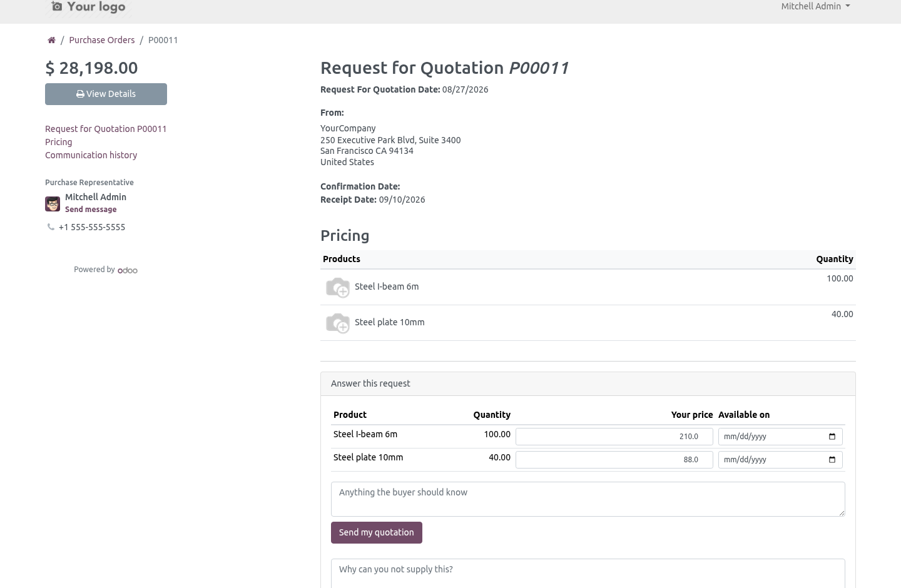Open Mitchell Admin user dropdown menu

point(815,6)
